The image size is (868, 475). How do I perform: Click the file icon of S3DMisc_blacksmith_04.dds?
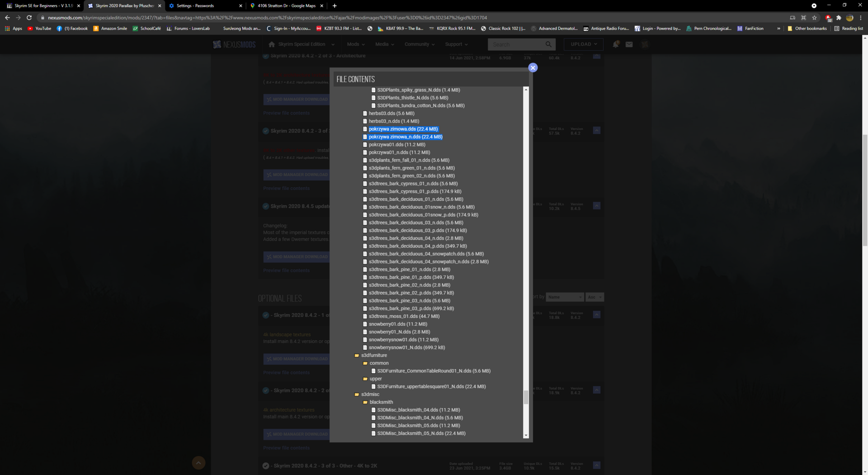(x=373, y=410)
